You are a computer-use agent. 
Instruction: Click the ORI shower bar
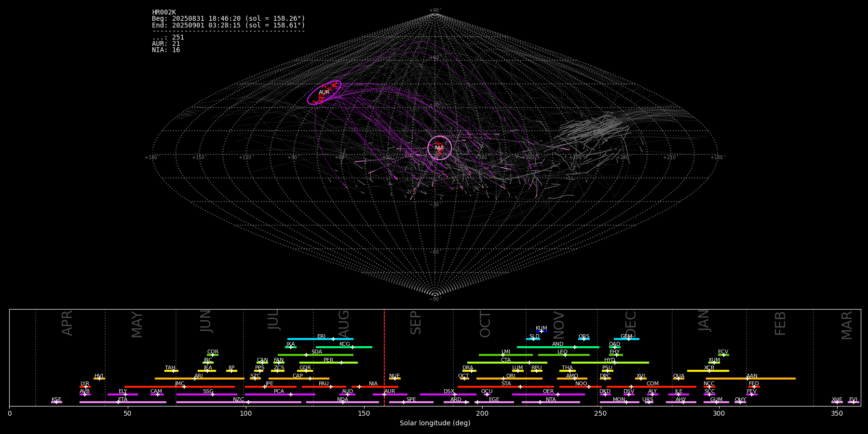509,379
